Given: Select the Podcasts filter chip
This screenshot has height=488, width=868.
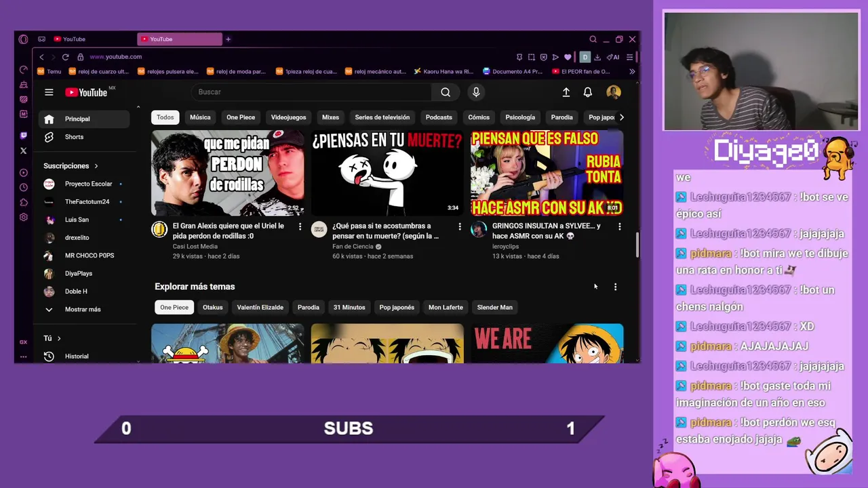Looking at the screenshot, I should (439, 117).
